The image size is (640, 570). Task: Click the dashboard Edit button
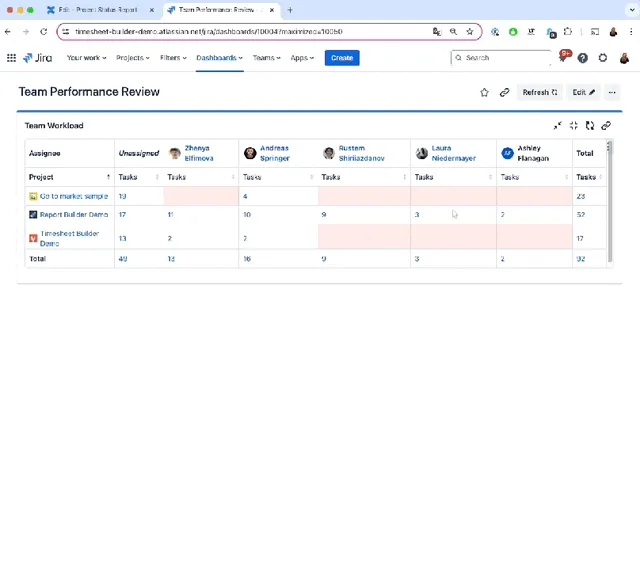pyautogui.click(x=583, y=93)
